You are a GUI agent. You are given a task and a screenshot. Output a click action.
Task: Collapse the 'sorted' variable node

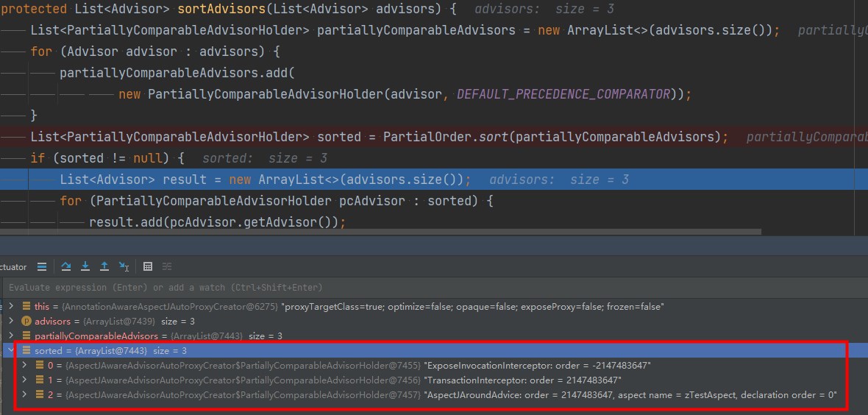tap(10, 351)
